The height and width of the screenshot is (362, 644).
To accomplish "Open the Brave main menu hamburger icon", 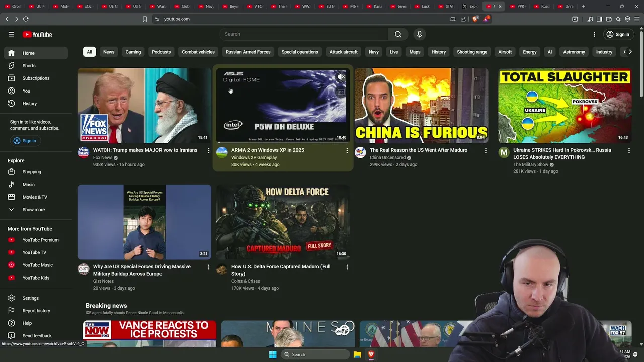I will (x=637, y=19).
